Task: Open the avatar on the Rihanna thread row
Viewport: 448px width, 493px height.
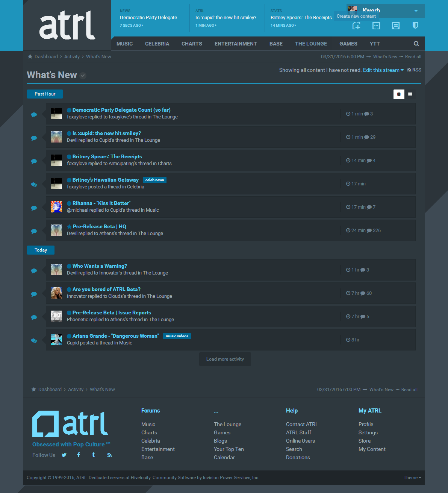Action: pos(56,207)
